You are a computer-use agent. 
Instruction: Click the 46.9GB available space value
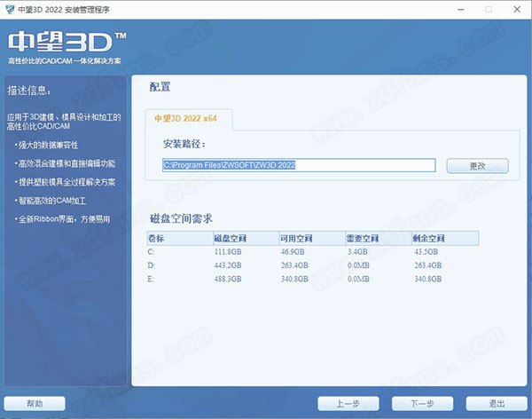click(x=293, y=252)
